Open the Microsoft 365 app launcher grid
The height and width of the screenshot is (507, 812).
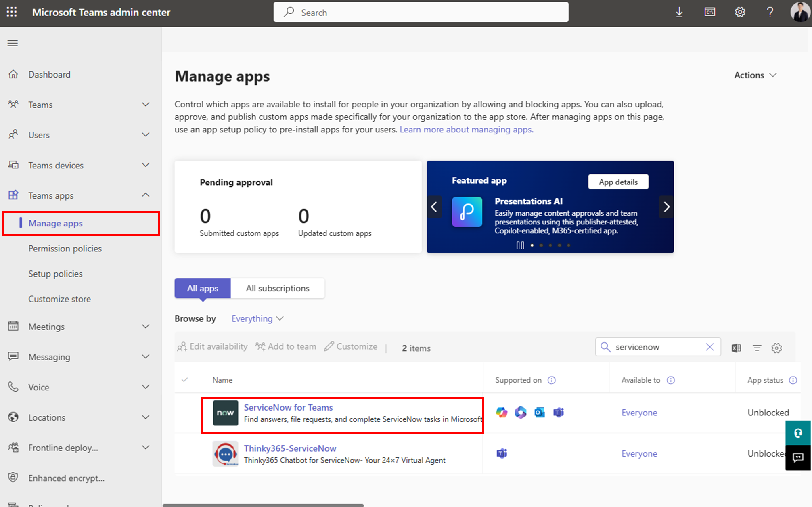(x=11, y=12)
